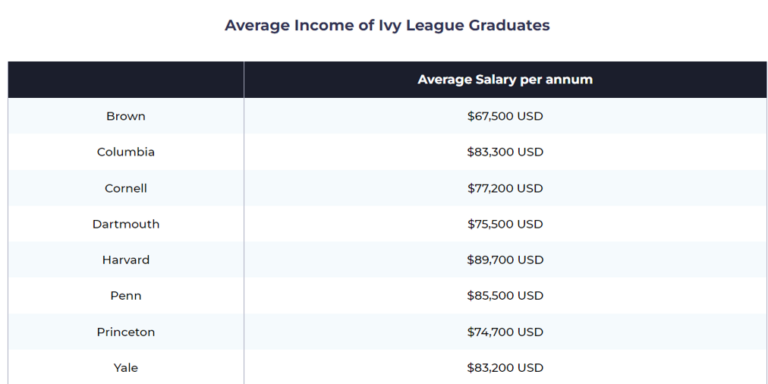Select the $89,700 USD salary cell
768x384 pixels.
coord(505,260)
